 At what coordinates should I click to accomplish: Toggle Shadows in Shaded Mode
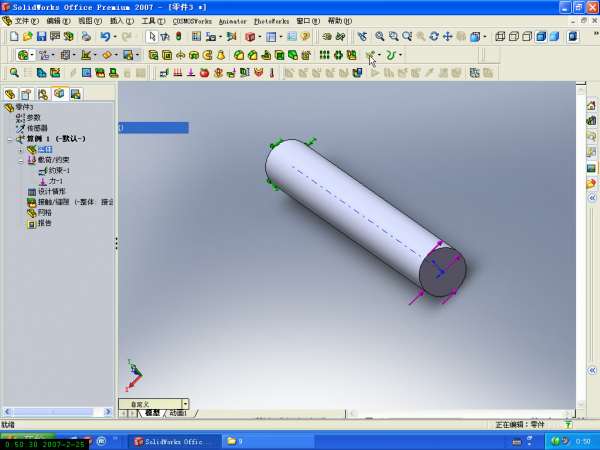pyautogui.click(x=573, y=36)
